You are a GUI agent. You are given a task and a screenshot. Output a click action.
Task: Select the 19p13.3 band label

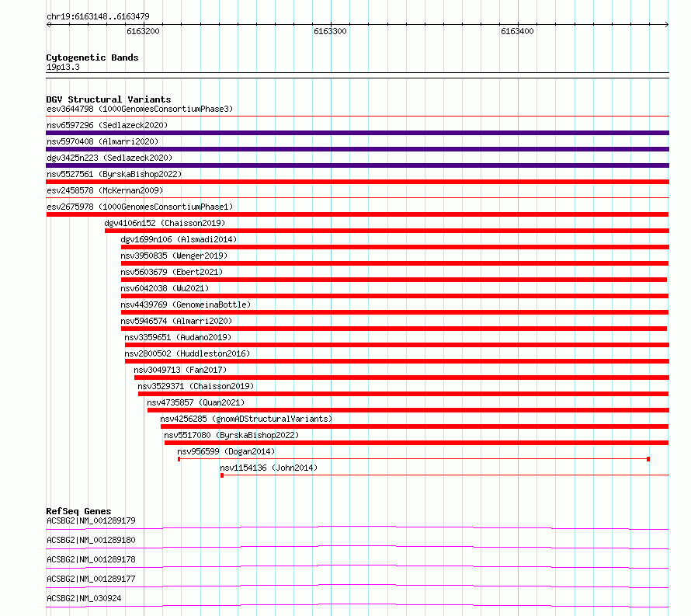coord(63,67)
